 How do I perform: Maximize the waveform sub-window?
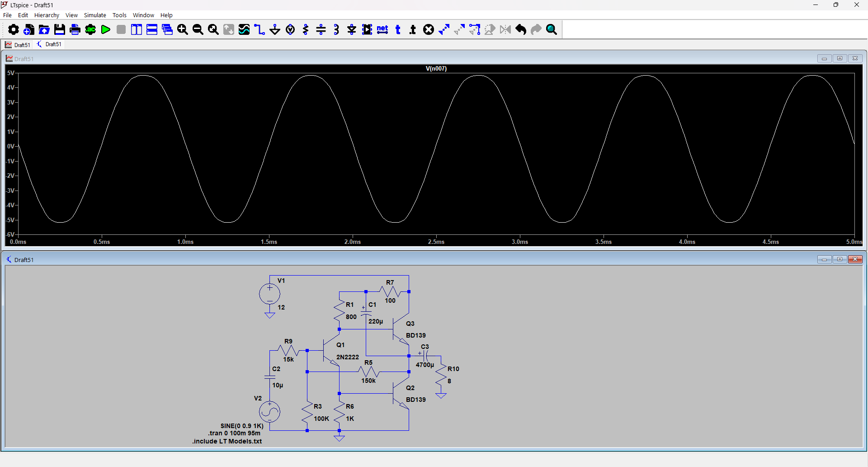coord(840,58)
